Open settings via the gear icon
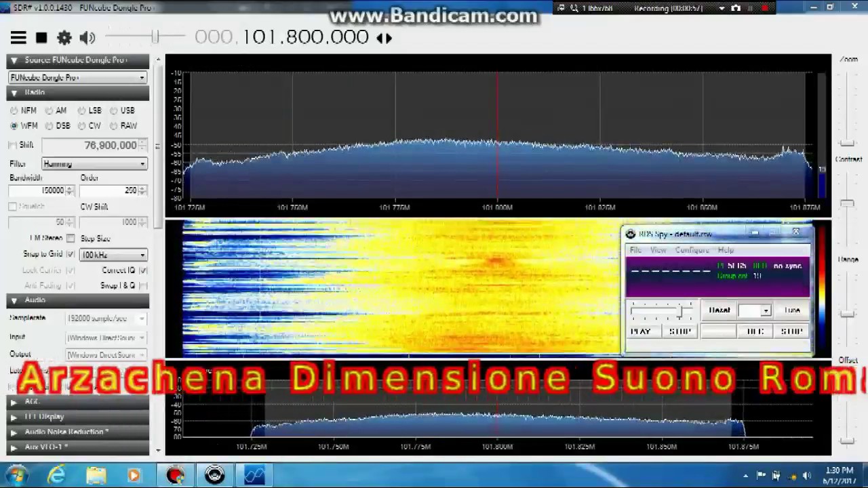This screenshot has width=868, height=488. coord(64,38)
